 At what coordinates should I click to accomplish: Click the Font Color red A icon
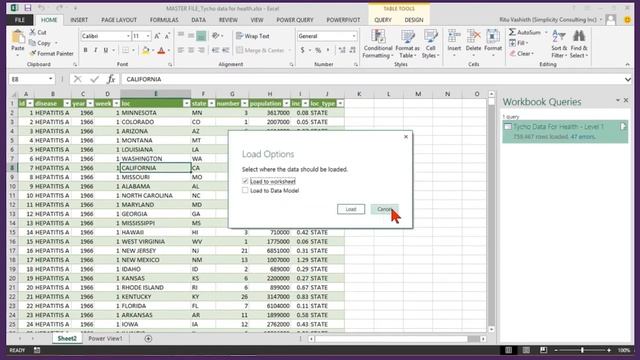pyautogui.click(x=162, y=51)
